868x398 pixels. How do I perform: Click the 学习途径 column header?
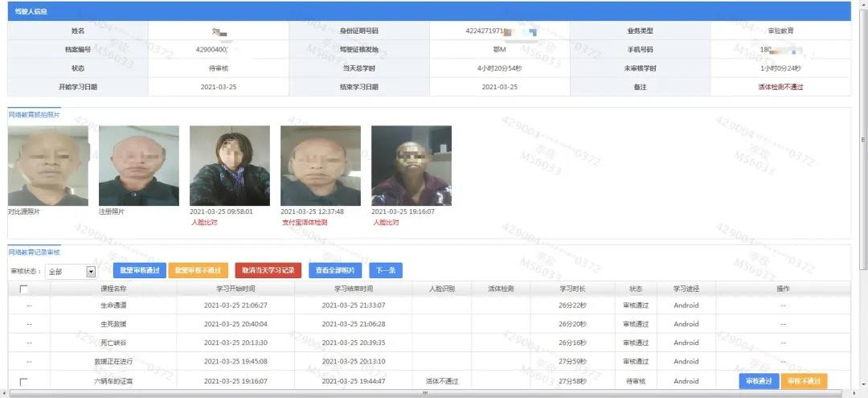[x=686, y=289]
